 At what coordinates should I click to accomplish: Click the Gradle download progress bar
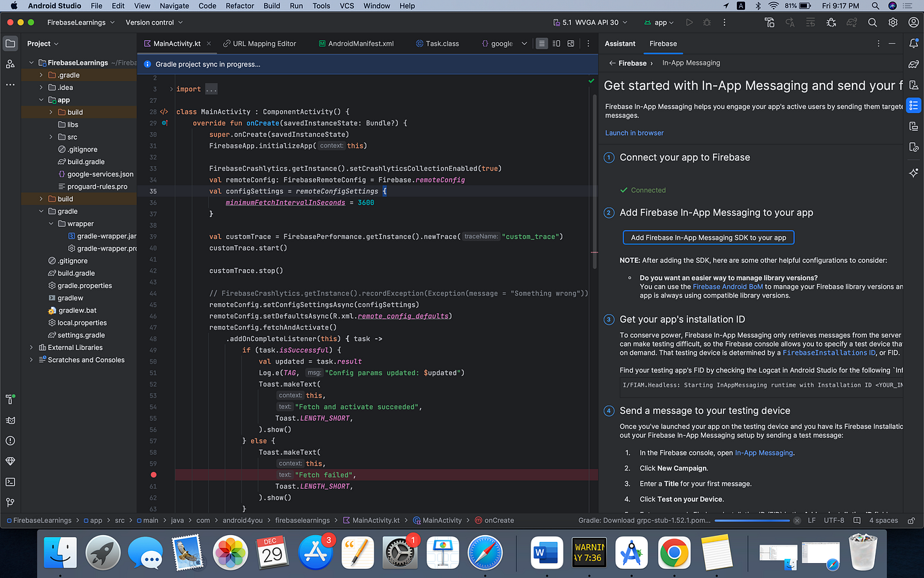click(752, 519)
